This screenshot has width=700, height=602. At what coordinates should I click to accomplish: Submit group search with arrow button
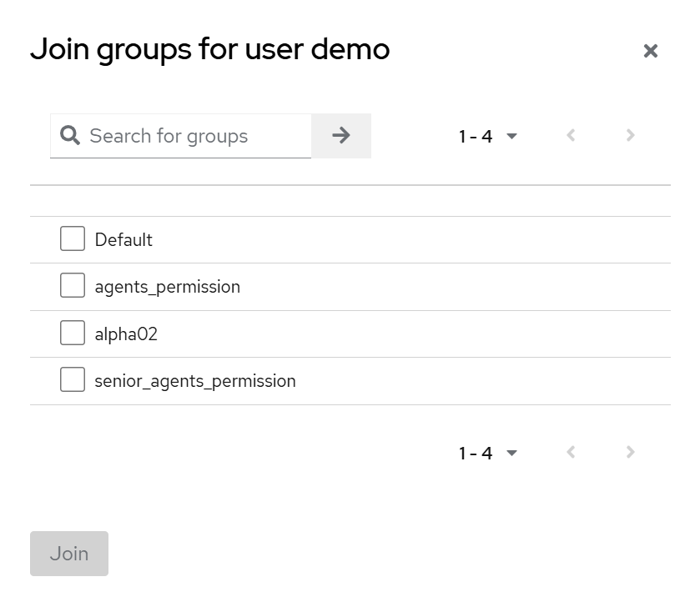tap(340, 136)
